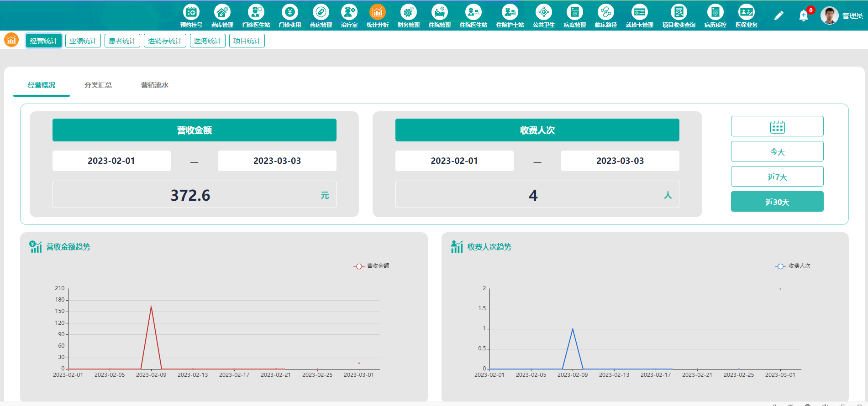Go to 住院护士站
The height and width of the screenshot is (406, 868).
510,16
